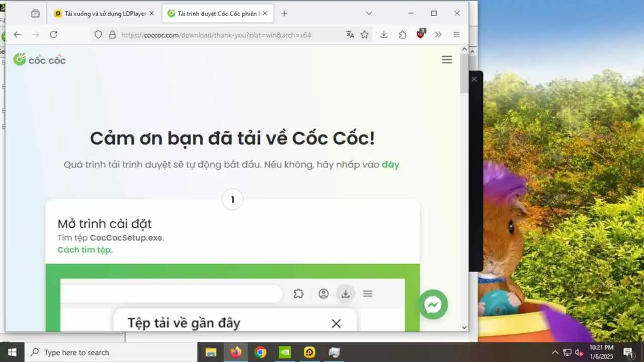
Task: Click the uBlock Origin extension icon
Action: [421, 34]
